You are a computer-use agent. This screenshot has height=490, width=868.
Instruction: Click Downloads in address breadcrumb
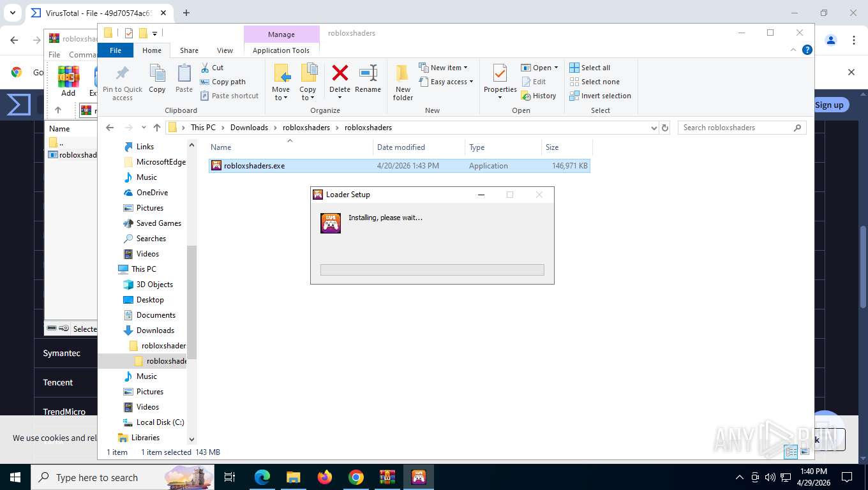tap(249, 128)
